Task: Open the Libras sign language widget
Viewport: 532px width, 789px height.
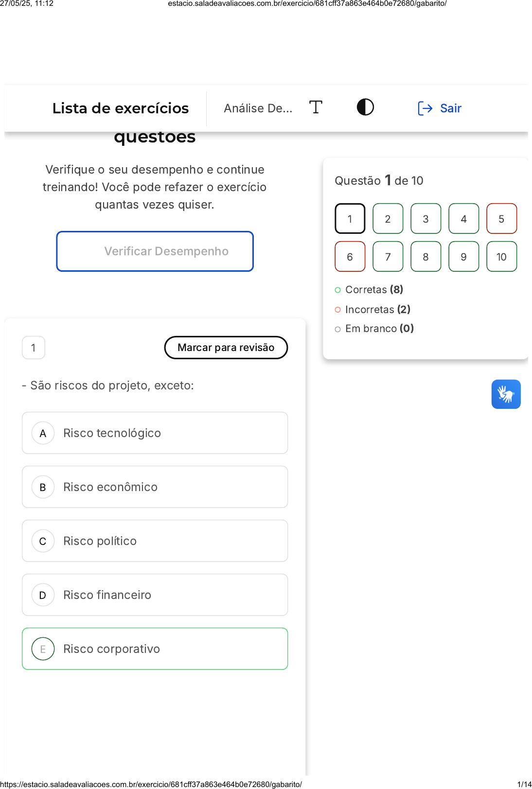Action: pyautogui.click(x=506, y=394)
